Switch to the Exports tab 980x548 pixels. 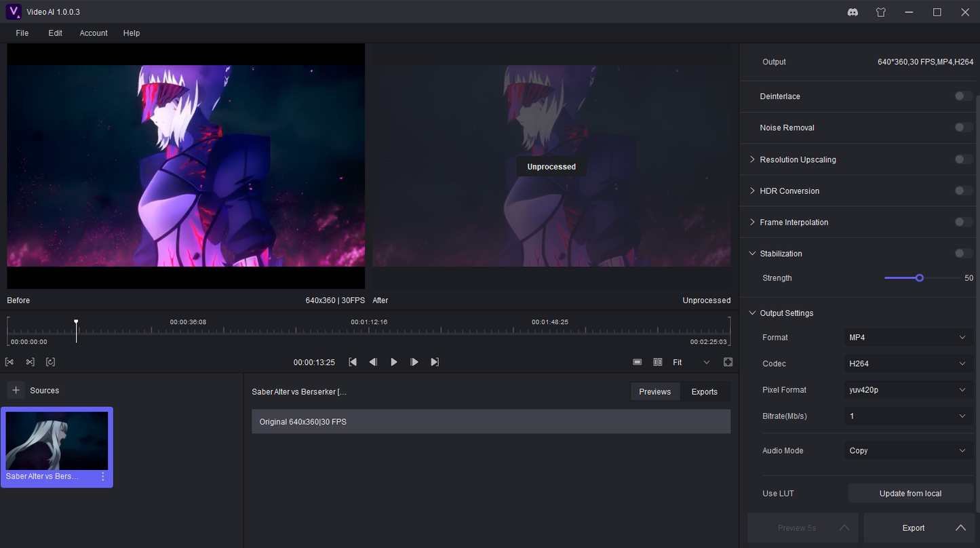pos(704,391)
